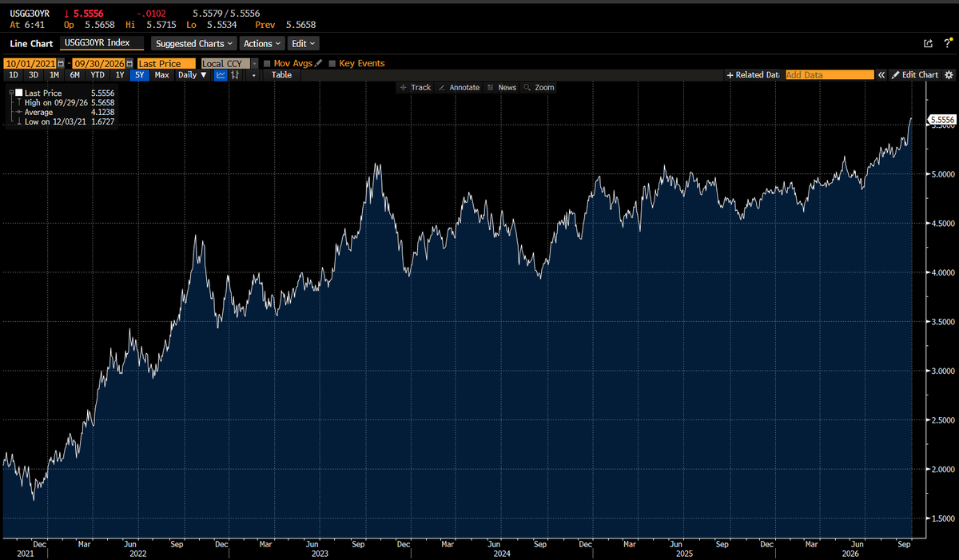Click the Related Data button

coord(753,74)
